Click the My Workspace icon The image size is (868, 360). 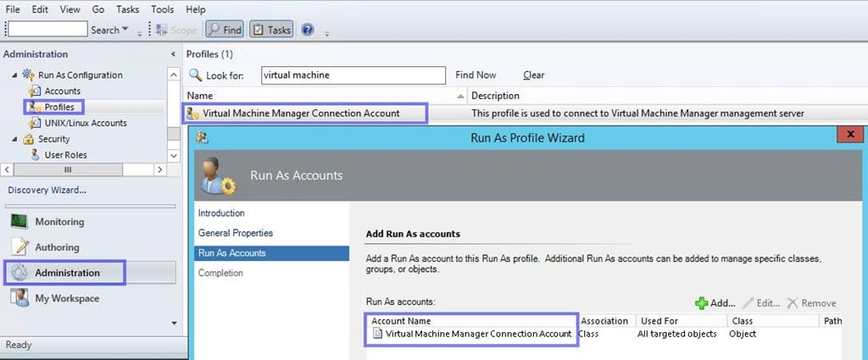click(19, 298)
